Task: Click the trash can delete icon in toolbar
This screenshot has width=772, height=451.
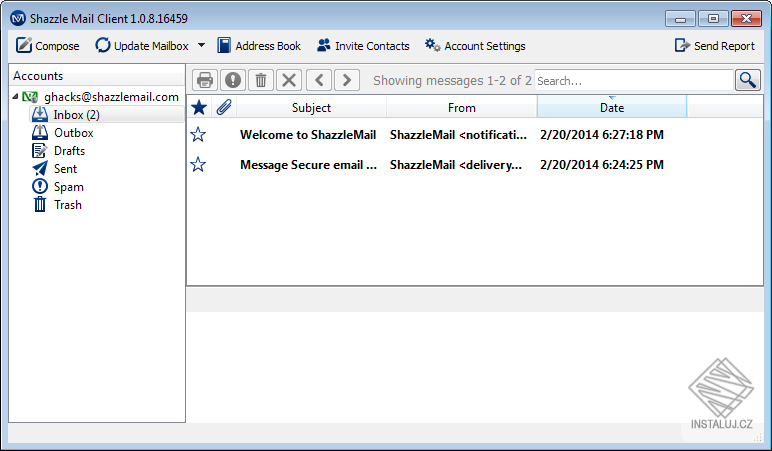Action: coord(261,80)
